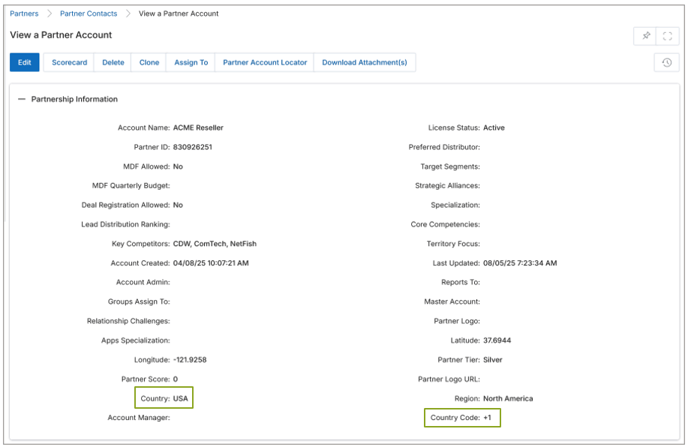Pin this partner account page

point(646,36)
